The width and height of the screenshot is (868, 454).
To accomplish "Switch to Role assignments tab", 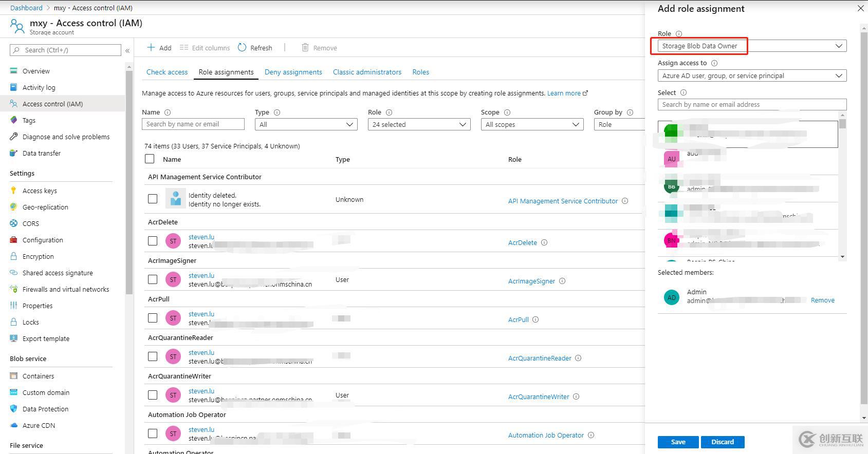I will tap(226, 72).
